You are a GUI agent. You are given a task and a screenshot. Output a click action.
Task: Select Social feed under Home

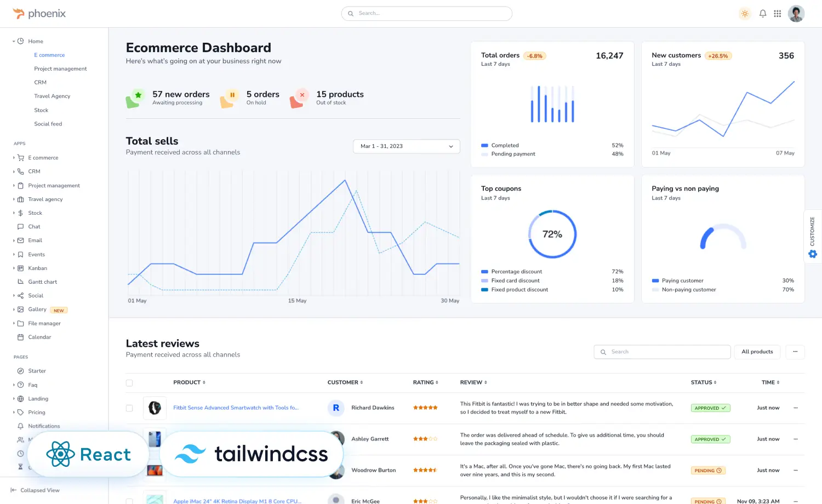pos(48,124)
